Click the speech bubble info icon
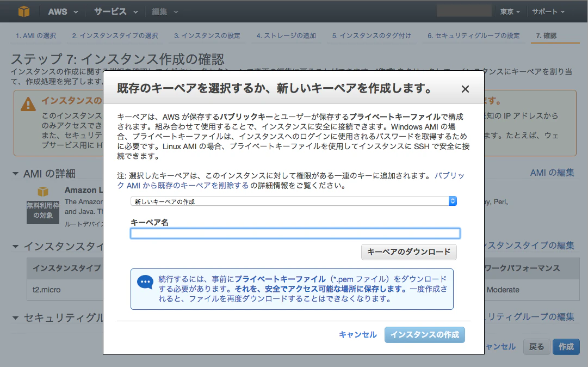This screenshot has height=367, width=588. click(x=145, y=282)
